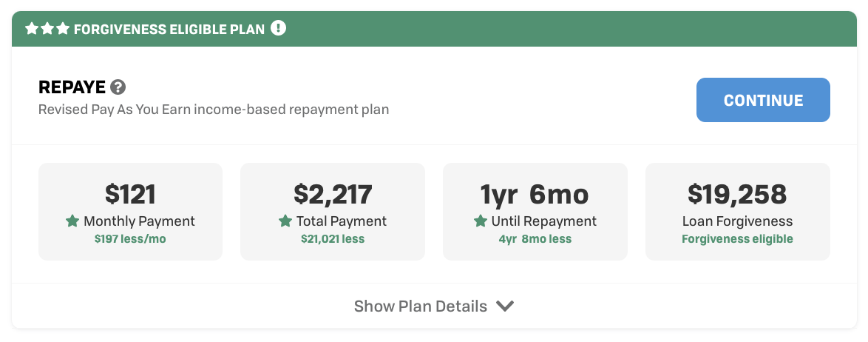
Task: Click the question mark help icon beside REPAYE
Action: [x=118, y=87]
